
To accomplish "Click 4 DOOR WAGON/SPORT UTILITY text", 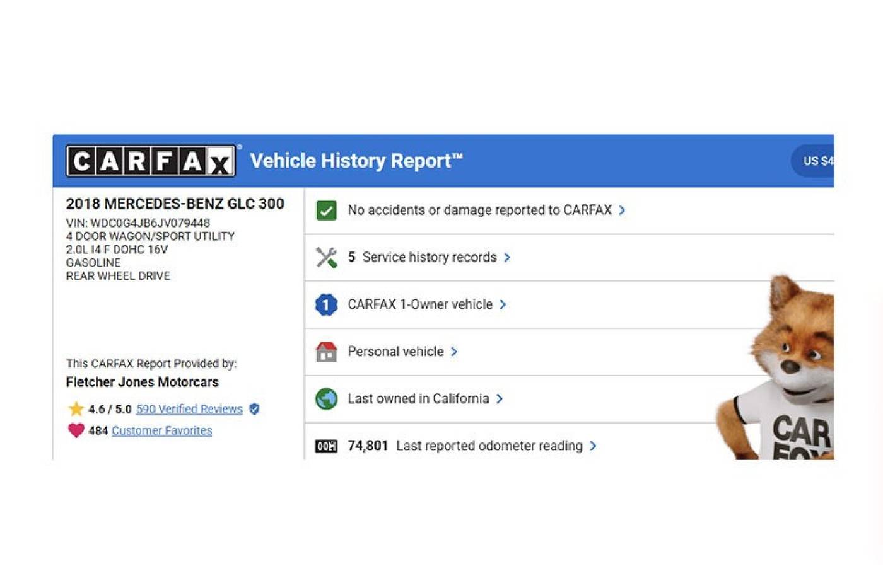I will pos(150,236).
